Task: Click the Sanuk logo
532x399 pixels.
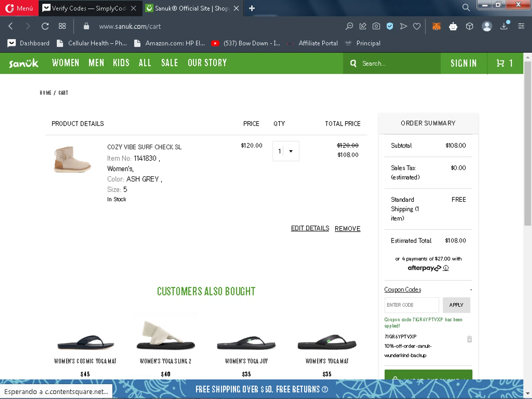Action: click(x=23, y=63)
